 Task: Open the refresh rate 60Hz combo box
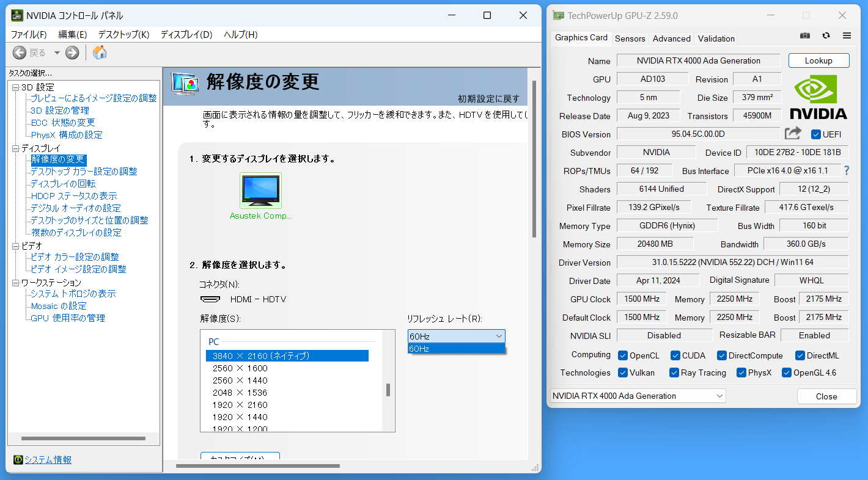(x=457, y=336)
